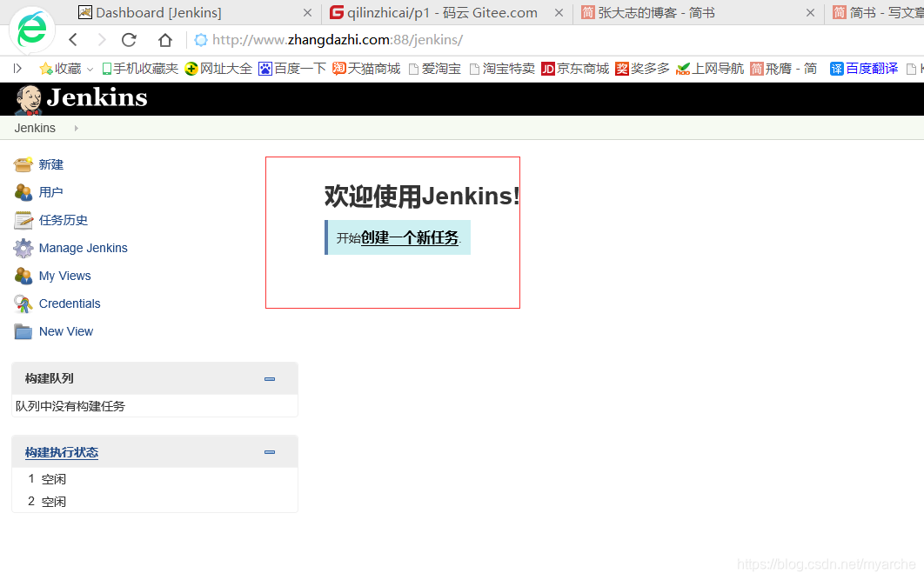The image size is (924, 580).
Task: Go to browser home page icon
Action: tap(165, 39)
